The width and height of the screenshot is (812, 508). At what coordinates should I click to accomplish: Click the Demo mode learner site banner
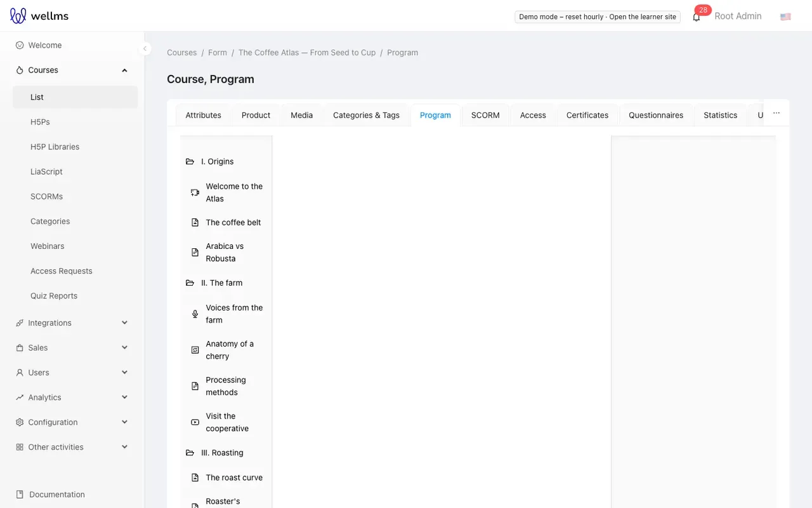[x=598, y=17]
